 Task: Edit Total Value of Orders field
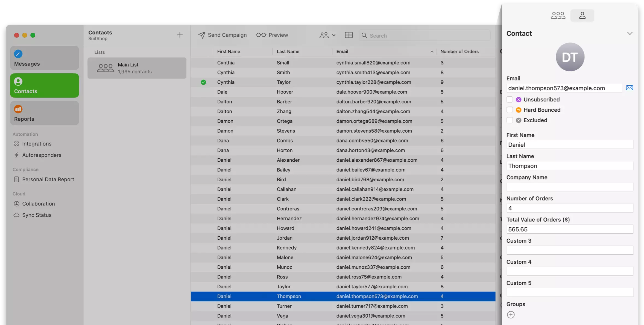pyautogui.click(x=570, y=229)
